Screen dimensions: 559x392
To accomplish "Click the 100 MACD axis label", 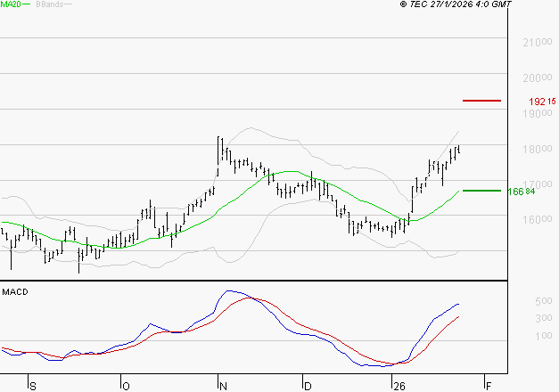I will [544, 335].
